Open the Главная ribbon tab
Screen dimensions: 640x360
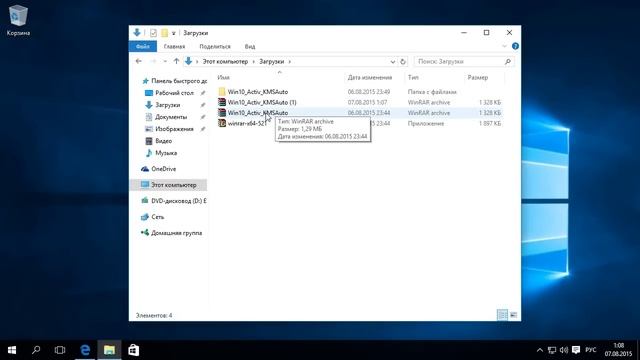tap(174, 47)
